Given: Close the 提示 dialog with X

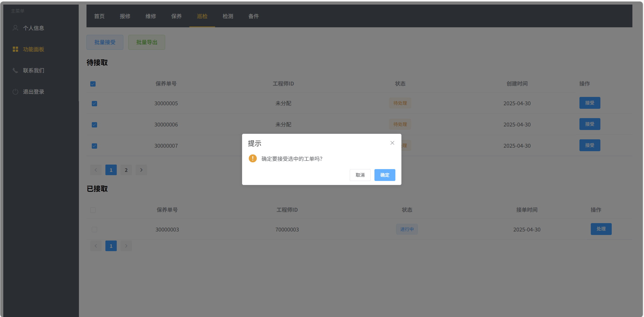Looking at the screenshot, I should [x=392, y=143].
